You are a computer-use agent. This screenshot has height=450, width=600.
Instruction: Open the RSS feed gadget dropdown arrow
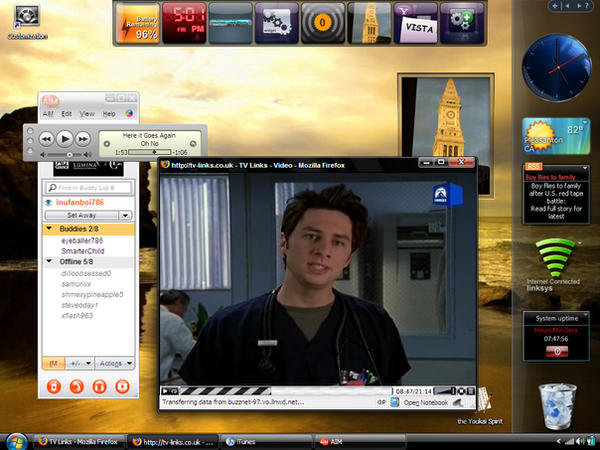click(x=585, y=168)
